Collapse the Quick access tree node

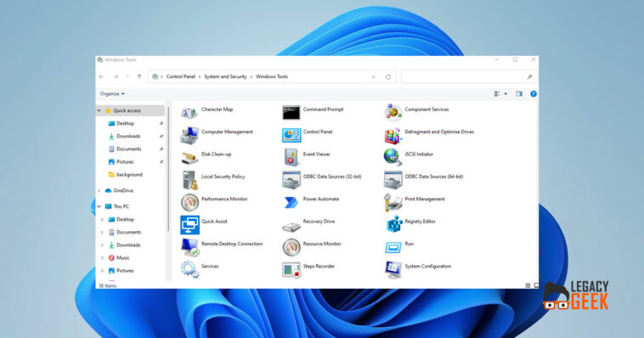(x=99, y=110)
